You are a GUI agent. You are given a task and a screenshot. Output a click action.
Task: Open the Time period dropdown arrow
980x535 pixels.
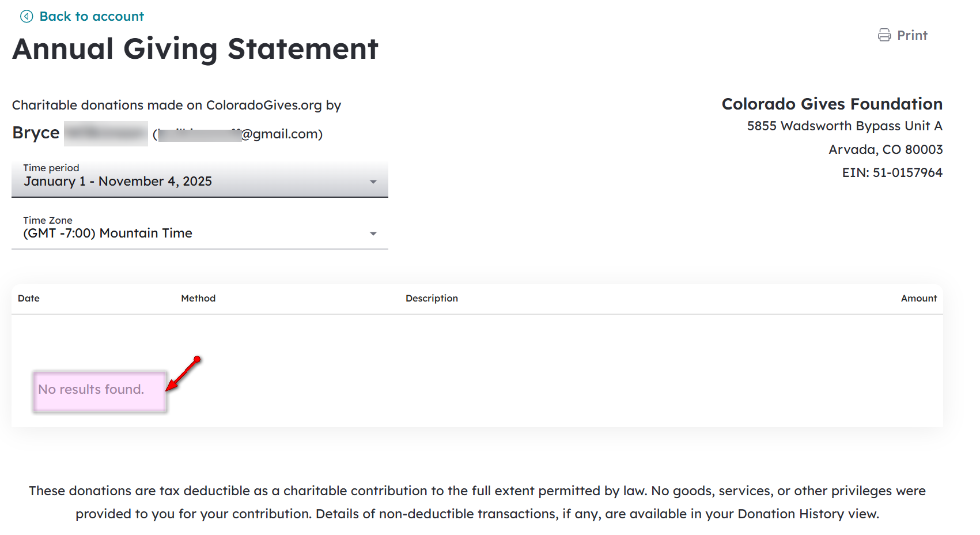[x=374, y=181]
